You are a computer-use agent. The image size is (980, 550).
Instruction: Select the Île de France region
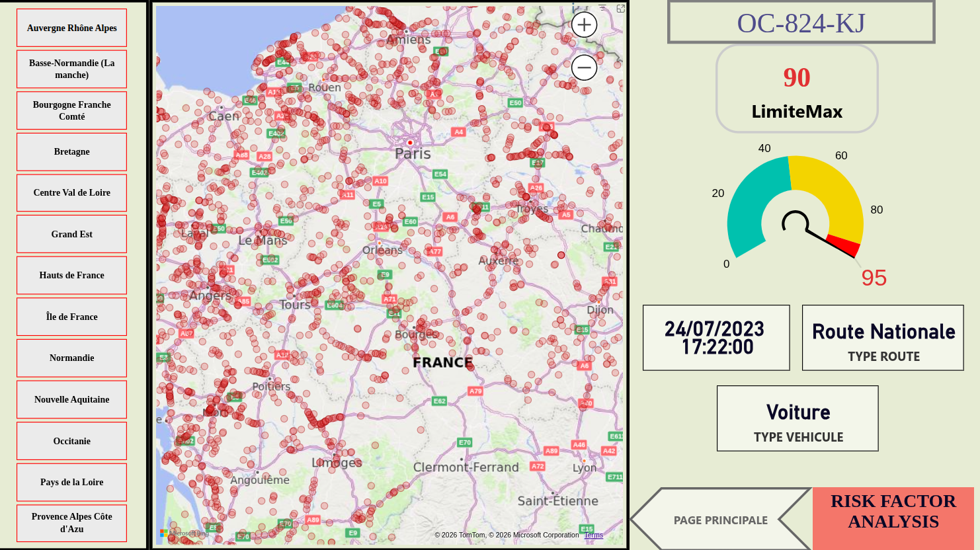pos(71,317)
